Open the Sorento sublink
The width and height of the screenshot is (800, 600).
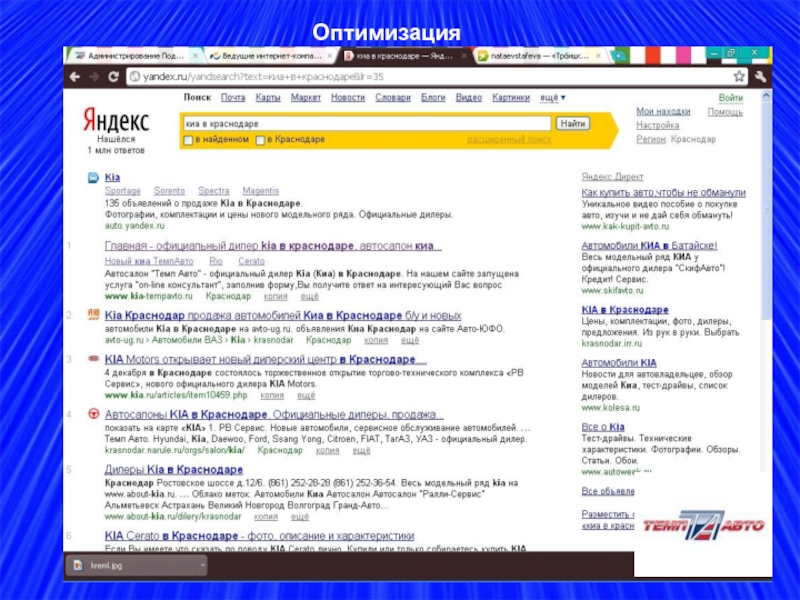coord(169,191)
